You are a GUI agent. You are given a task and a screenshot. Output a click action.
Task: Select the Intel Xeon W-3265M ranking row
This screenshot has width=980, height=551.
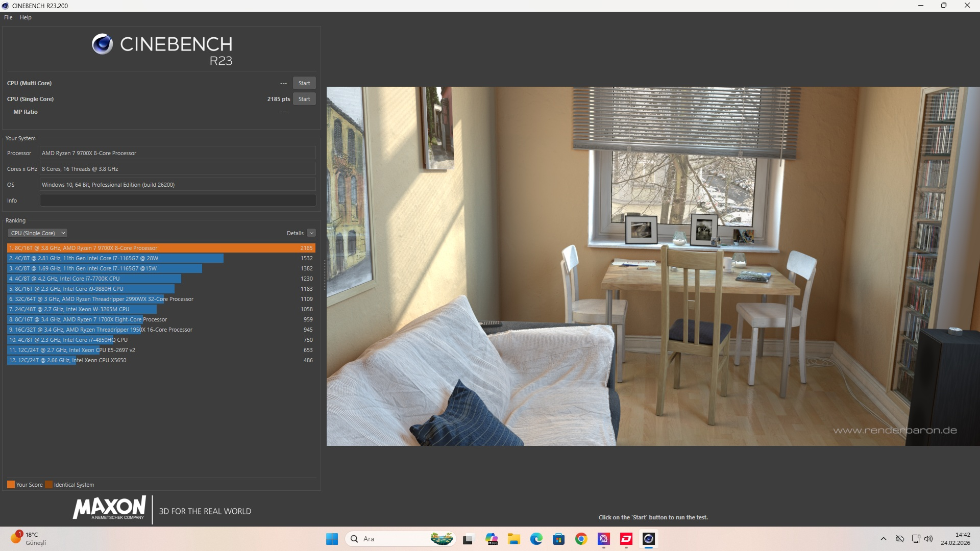161,309
